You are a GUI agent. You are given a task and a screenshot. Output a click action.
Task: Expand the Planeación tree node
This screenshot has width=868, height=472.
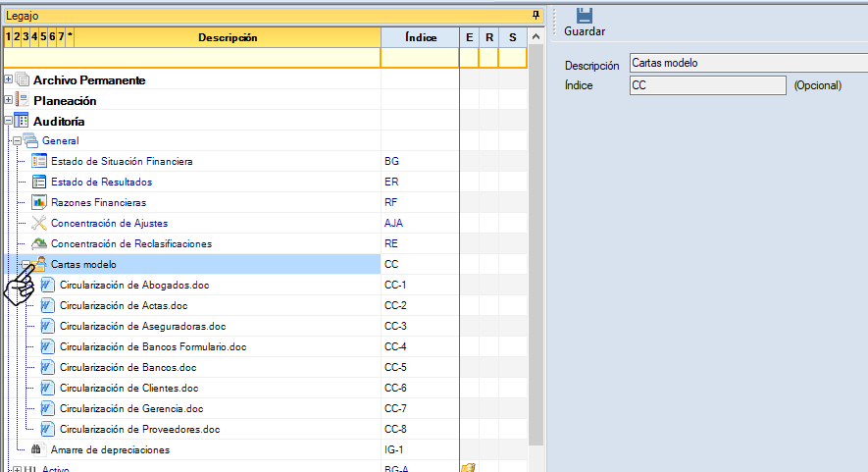coord(9,100)
